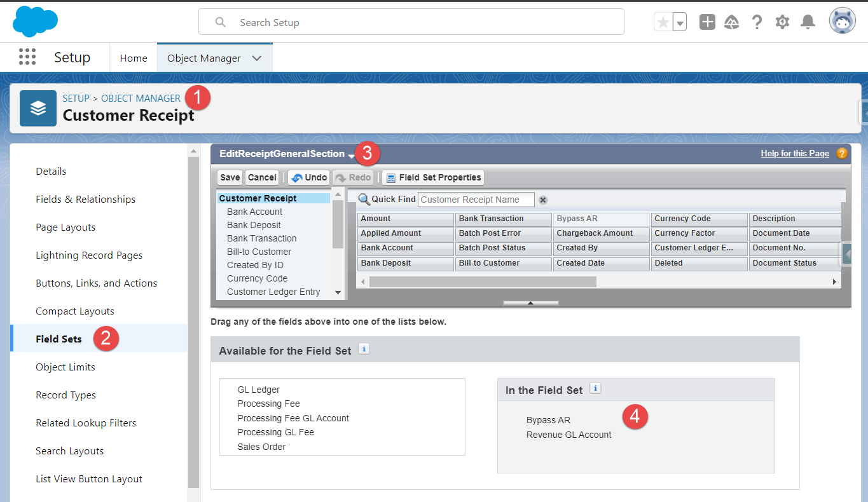Click the info icon beside Available for the Field Set
The image size is (868, 502).
pyautogui.click(x=364, y=349)
